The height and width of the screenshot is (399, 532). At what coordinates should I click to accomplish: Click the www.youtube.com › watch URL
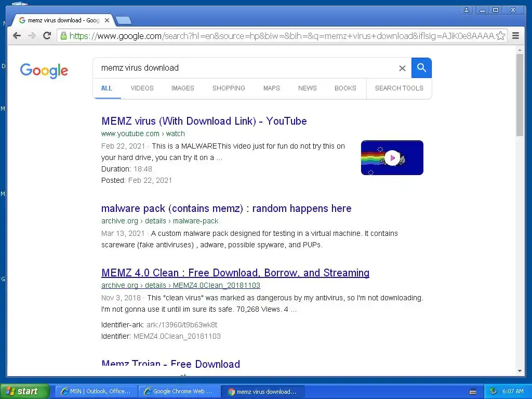143,134
